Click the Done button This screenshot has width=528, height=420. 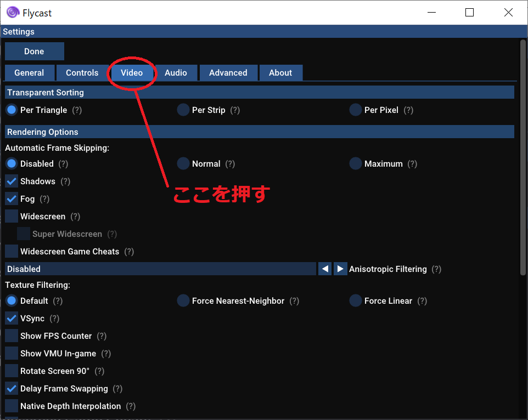(x=35, y=52)
